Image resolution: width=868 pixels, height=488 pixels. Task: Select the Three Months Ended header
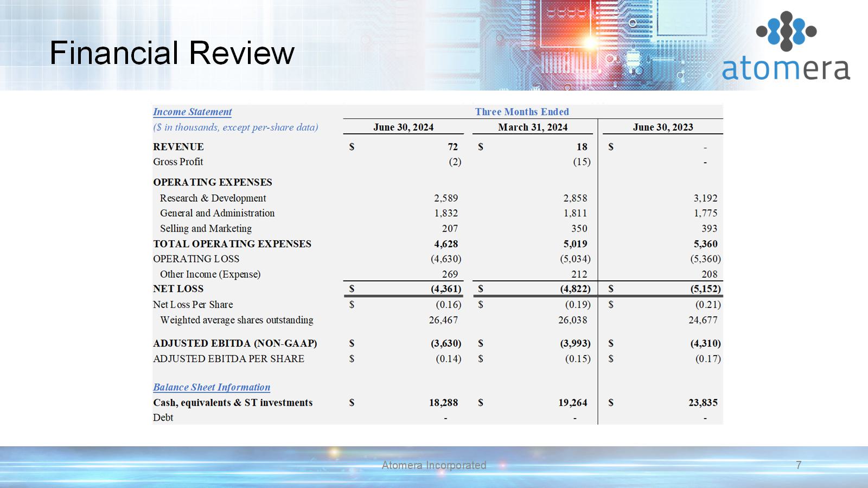[522, 112]
